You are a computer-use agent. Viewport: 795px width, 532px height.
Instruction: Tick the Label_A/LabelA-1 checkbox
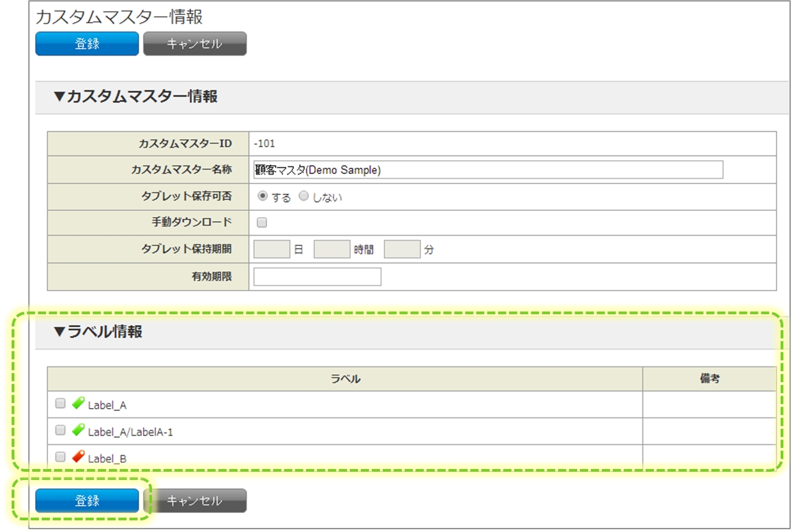point(60,430)
